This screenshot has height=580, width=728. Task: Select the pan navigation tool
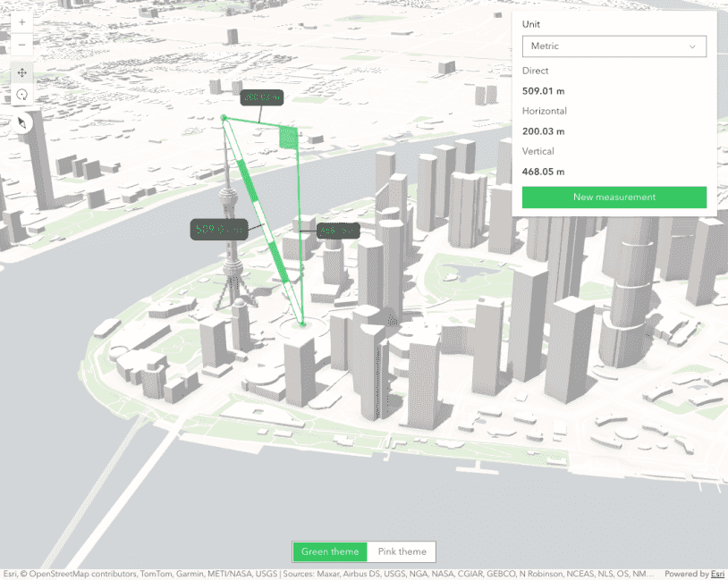21,72
